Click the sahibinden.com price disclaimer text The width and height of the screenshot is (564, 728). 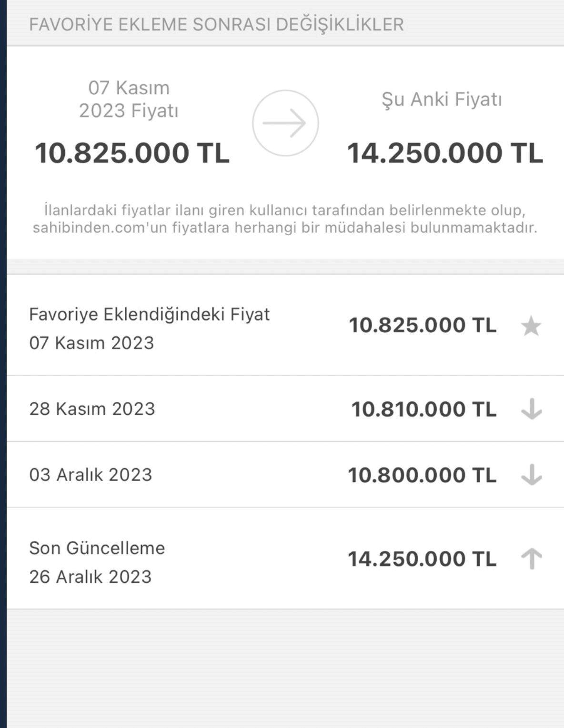pyautogui.click(x=285, y=219)
